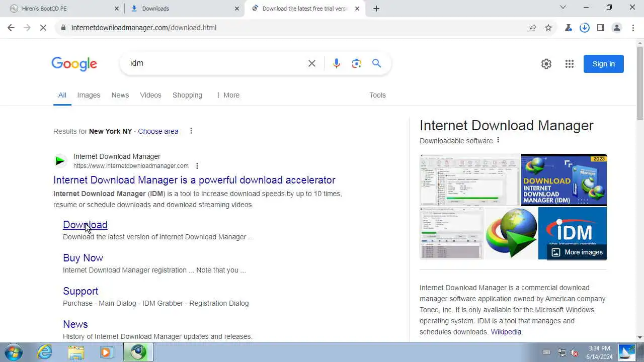
Task: Select the Shopping search tab
Action: (x=187, y=95)
